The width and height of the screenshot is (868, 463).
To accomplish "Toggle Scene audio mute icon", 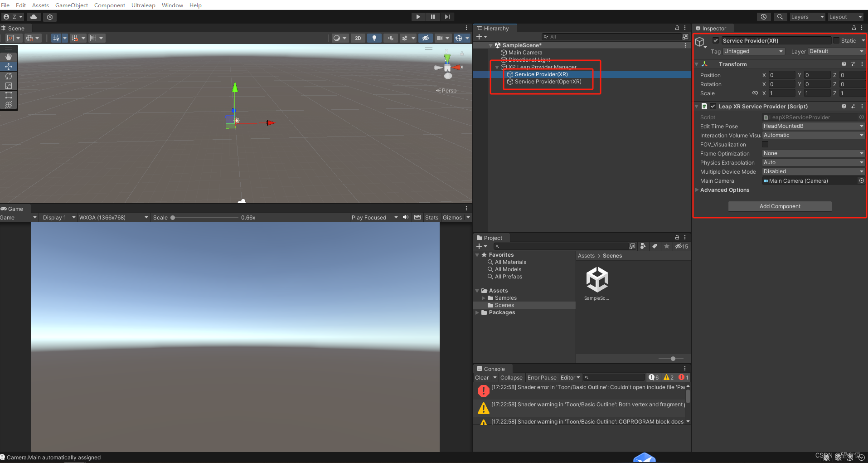I will (390, 38).
